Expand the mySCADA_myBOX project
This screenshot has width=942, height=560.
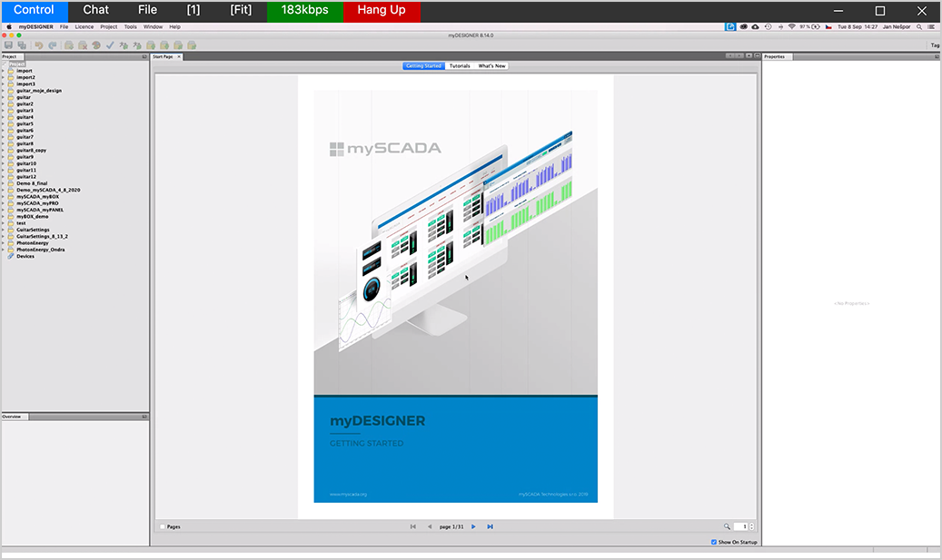click(x=3, y=196)
